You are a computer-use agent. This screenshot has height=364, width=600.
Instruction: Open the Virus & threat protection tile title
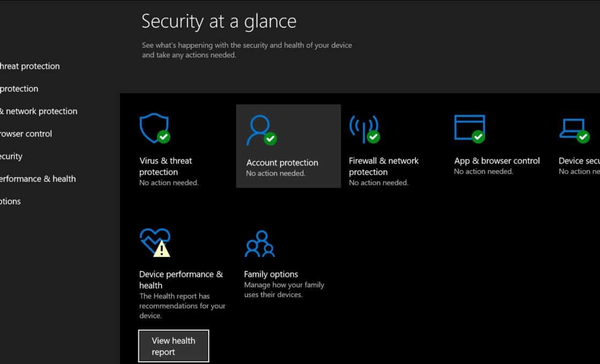pos(166,166)
